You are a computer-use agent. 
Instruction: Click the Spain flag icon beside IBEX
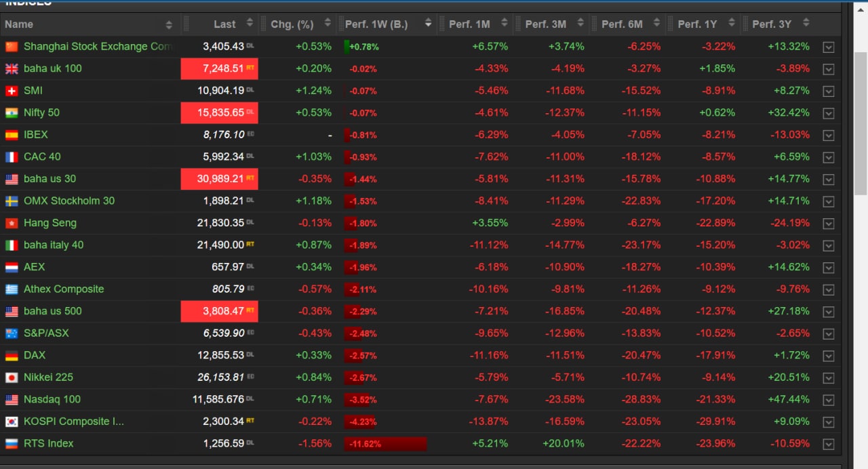(x=12, y=135)
